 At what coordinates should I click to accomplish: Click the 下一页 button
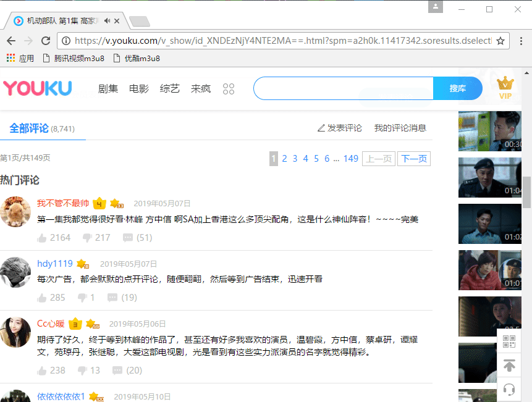click(x=414, y=159)
